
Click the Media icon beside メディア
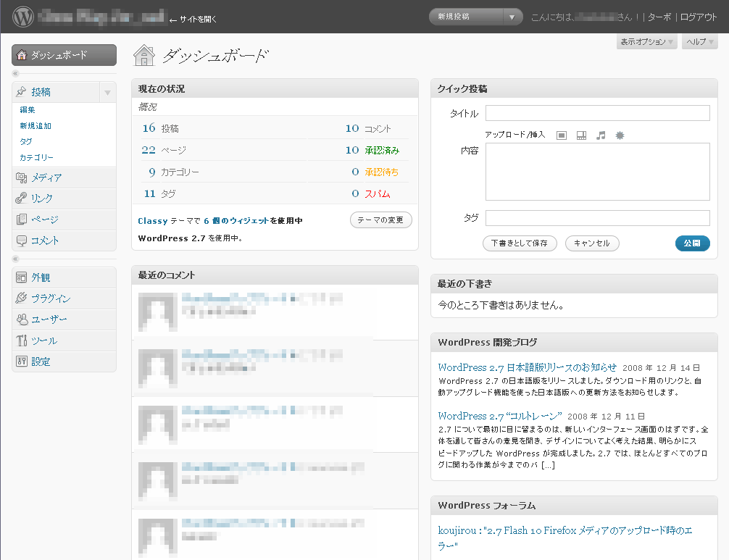pos(22,177)
